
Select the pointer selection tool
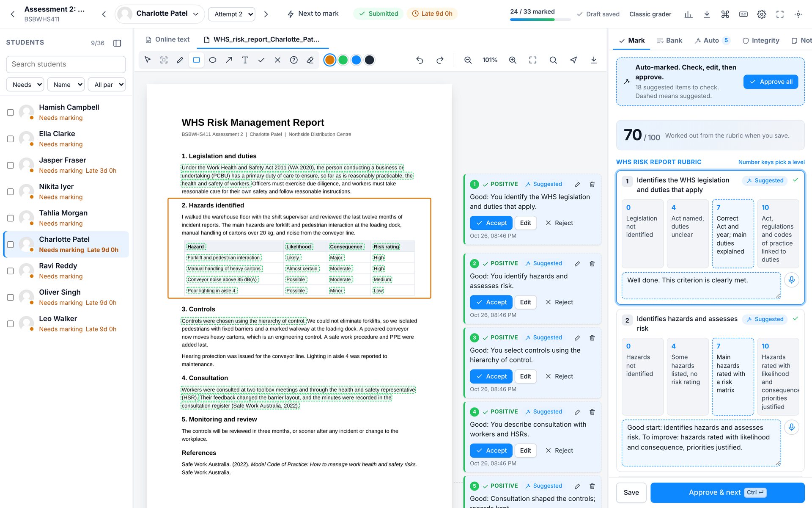[148, 60]
